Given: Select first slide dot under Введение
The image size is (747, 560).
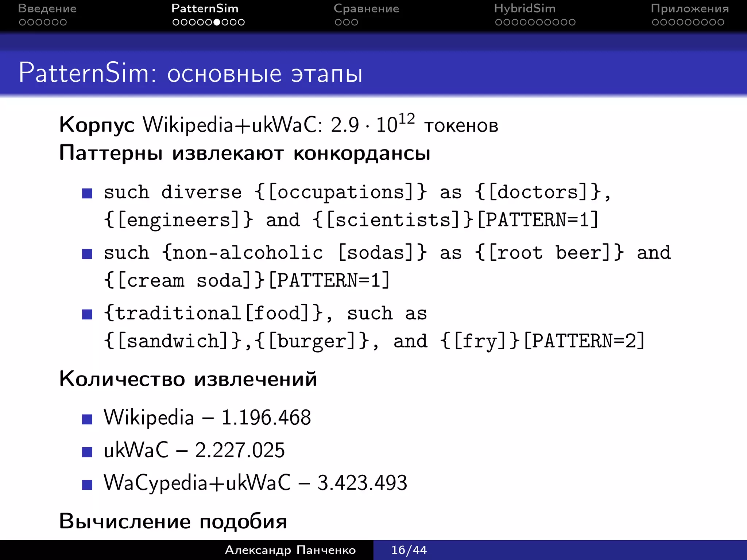Looking at the screenshot, I should (23, 22).
